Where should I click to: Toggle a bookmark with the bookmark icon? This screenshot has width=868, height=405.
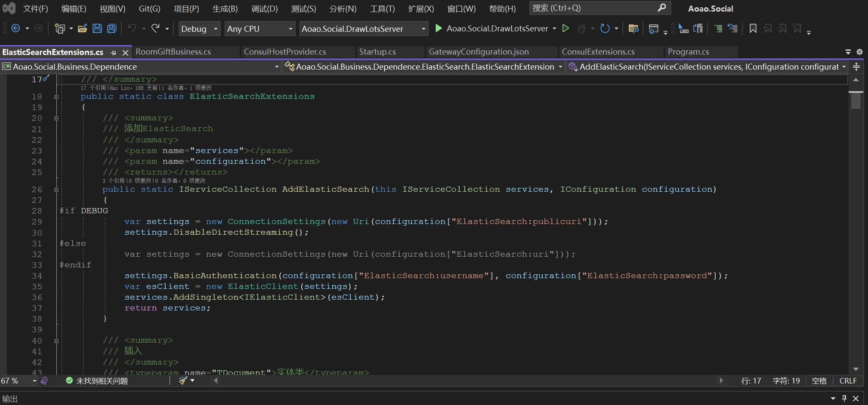[753, 28]
